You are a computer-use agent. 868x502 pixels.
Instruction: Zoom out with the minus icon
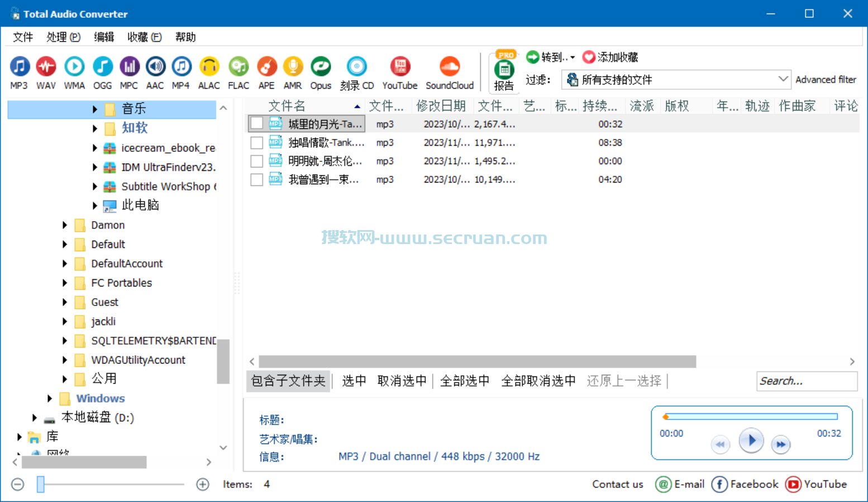[18, 484]
